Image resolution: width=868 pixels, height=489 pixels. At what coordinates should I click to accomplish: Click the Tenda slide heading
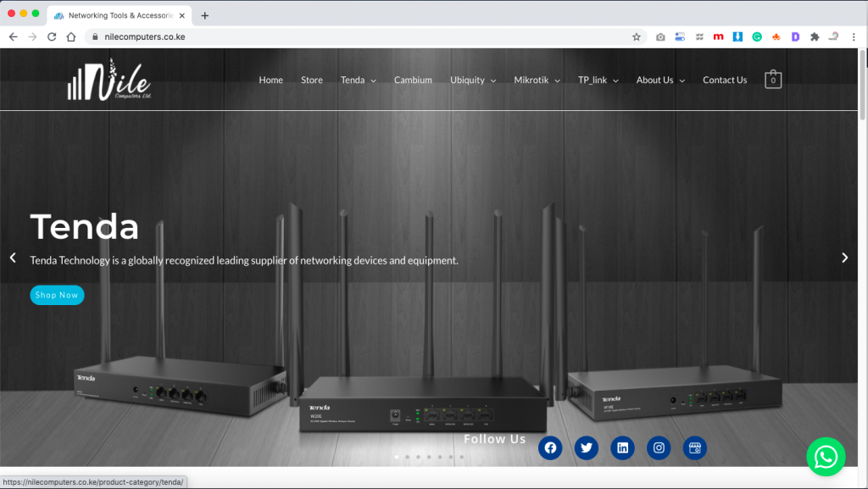tap(84, 227)
